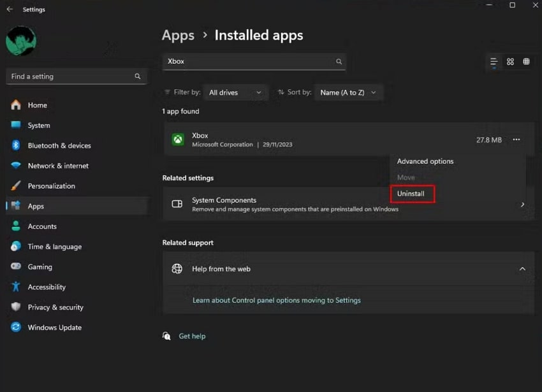Click the Help from the web globe icon
Screen dimensions: 542x392
[x=177, y=269]
